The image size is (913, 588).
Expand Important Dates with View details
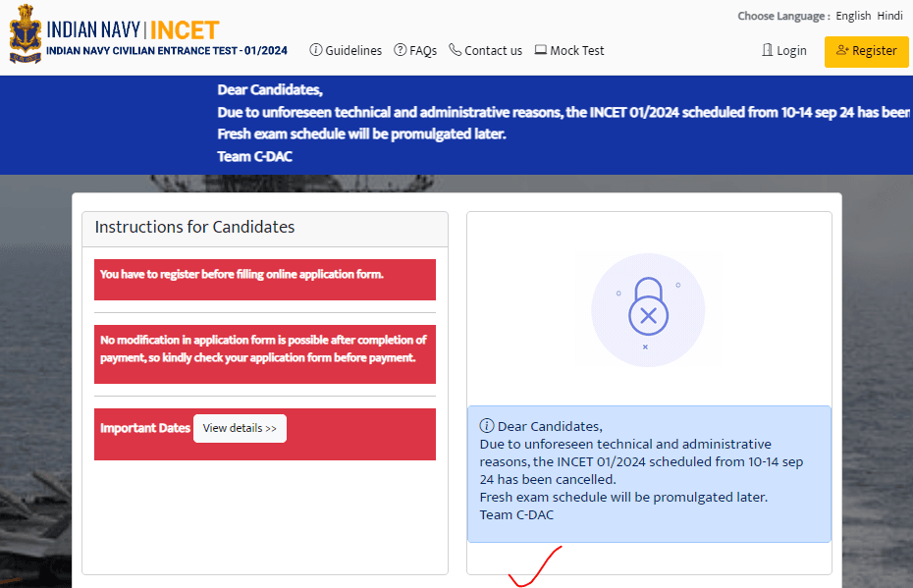240,429
